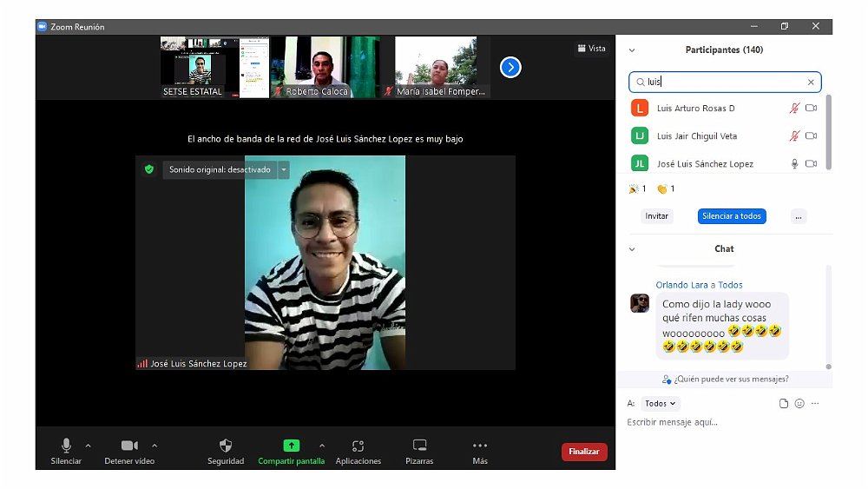868x489 pixels.
Task: Click the Silenciar a todos button
Action: point(732,216)
